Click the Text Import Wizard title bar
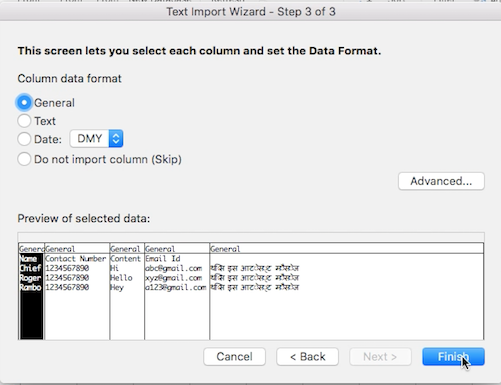The image size is (501, 385). point(251,12)
